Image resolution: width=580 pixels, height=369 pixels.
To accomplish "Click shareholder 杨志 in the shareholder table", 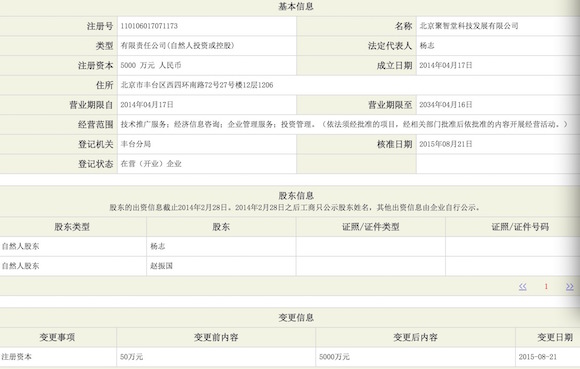I will [158, 246].
